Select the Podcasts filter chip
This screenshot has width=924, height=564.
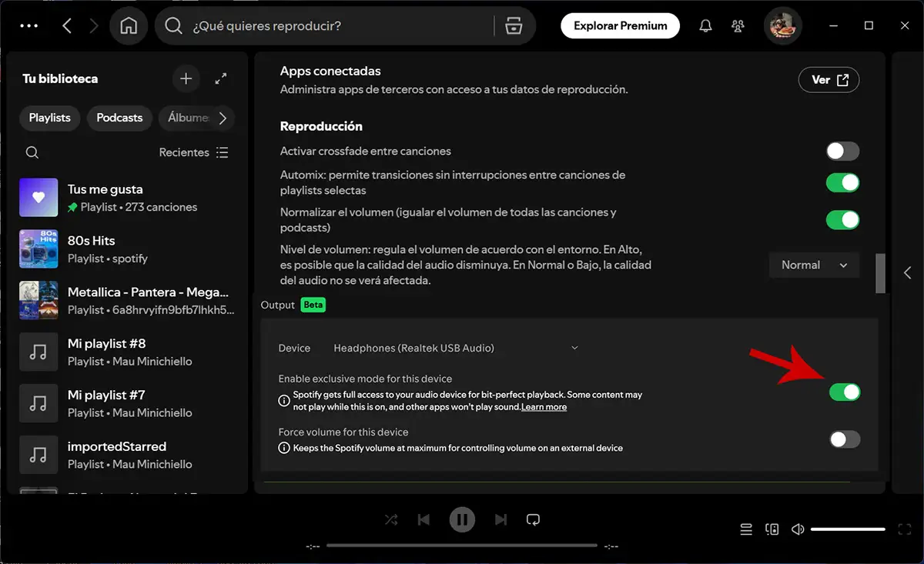(119, 118)
